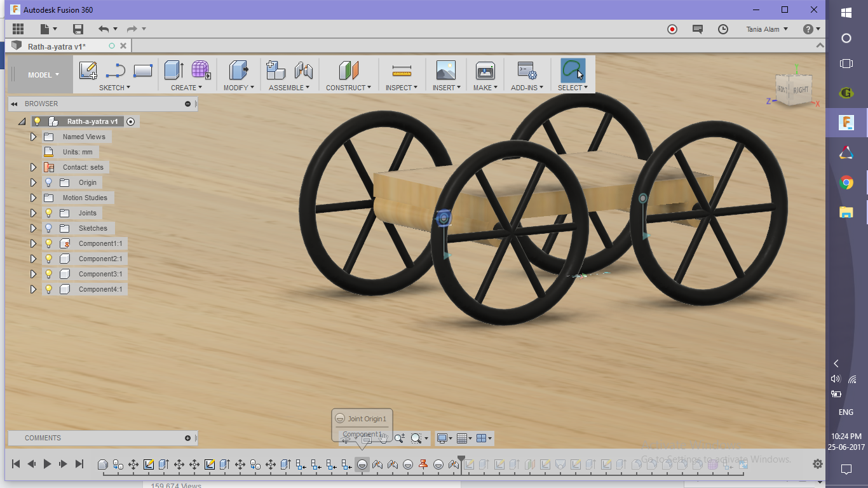Click the timeline Play button

[x=47, y=464]
